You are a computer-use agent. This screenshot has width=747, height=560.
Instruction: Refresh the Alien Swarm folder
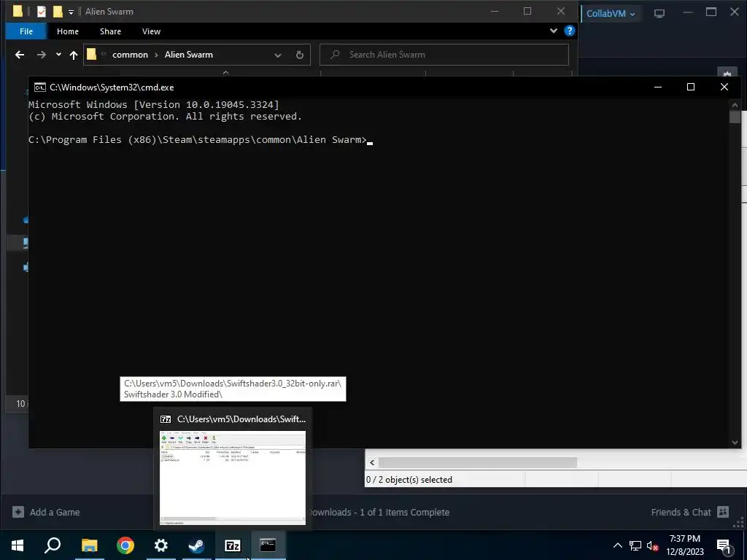click(x=300, y=55)
